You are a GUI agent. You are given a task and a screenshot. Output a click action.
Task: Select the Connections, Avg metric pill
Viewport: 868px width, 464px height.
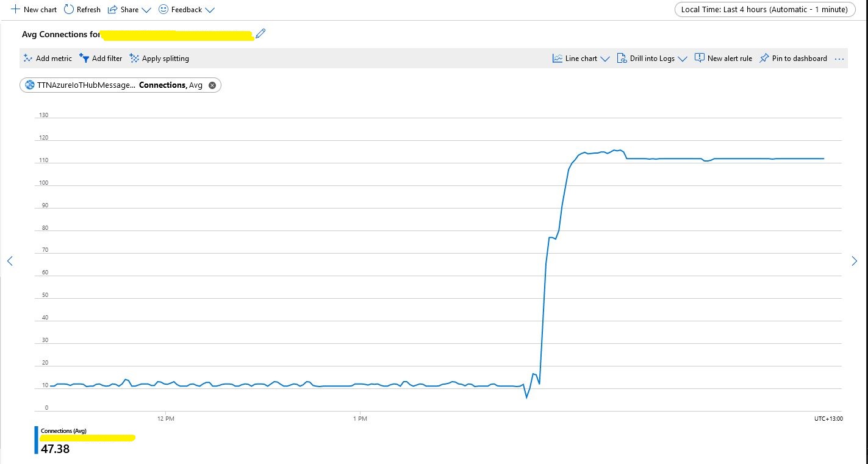[116, 85]
